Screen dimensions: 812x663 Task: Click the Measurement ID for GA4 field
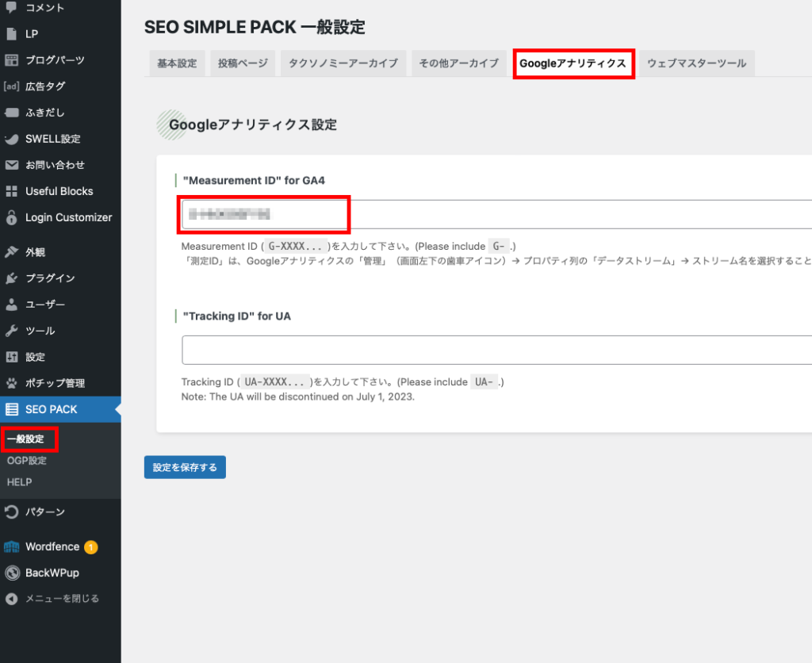[496, 214]
